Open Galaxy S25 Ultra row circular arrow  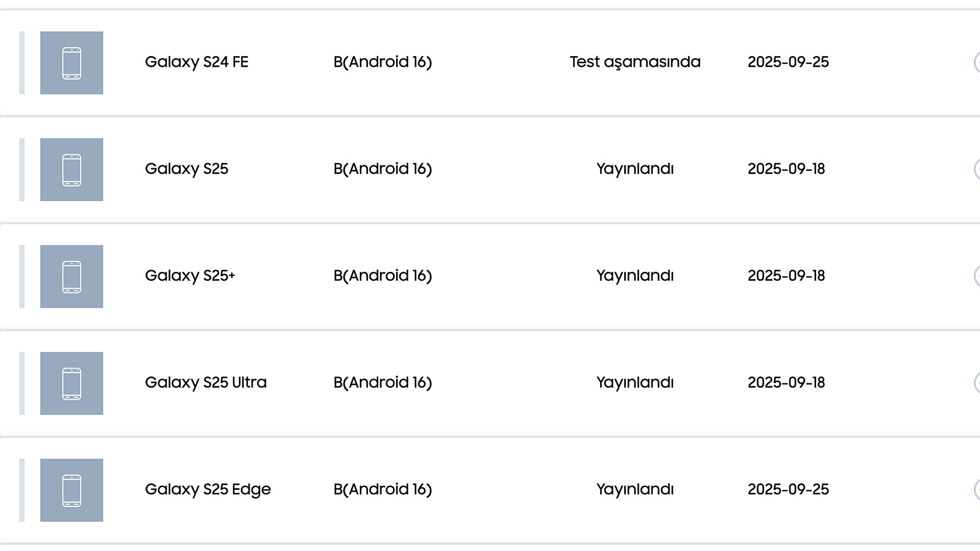pyautogui.click(x=977, y=383)
